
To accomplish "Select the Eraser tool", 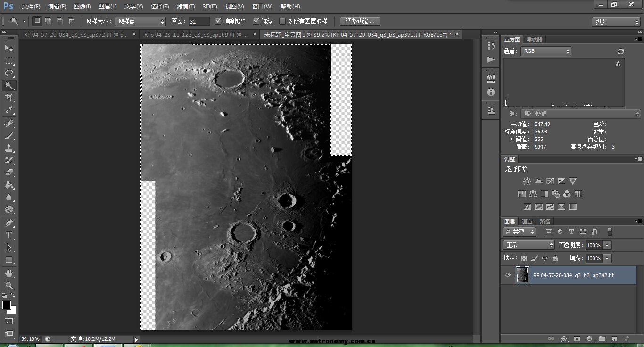I will point(9,173).
